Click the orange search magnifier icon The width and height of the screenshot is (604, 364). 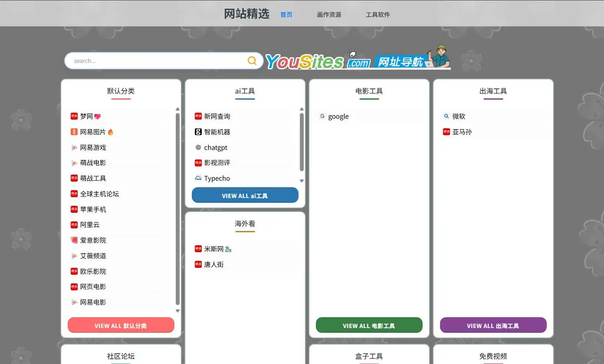tap(252, 61)
